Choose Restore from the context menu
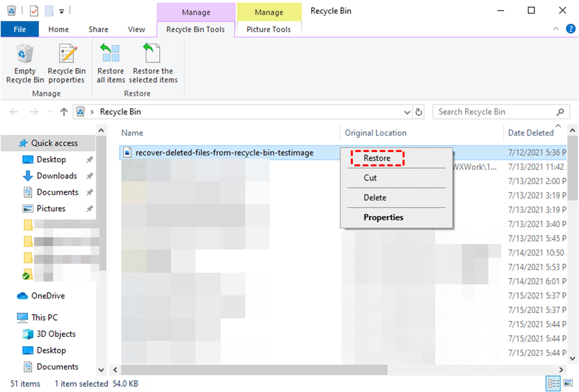579x392 pixels. click(x=377, y=158)
